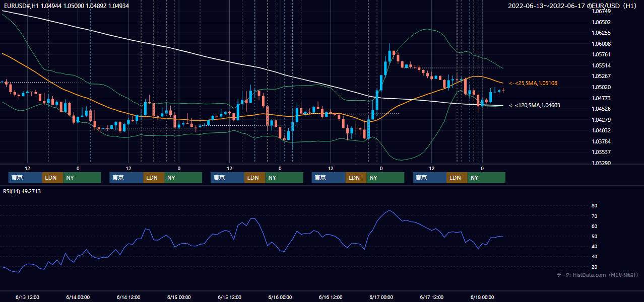644x302 pixels.
Task: Click the 1.03290 price axis value
Action: point(601,163)
